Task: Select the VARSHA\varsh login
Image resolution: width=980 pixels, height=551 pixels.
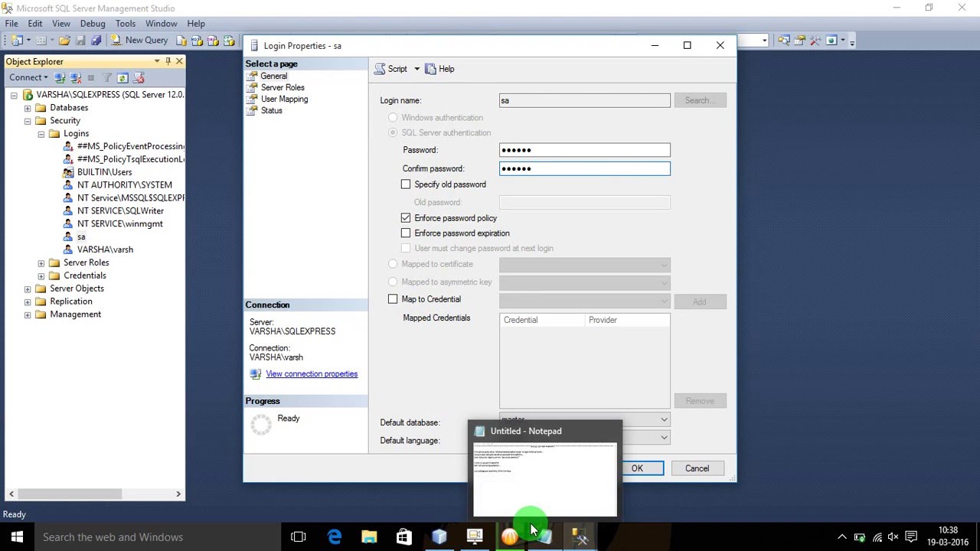Action: point(105,249)
